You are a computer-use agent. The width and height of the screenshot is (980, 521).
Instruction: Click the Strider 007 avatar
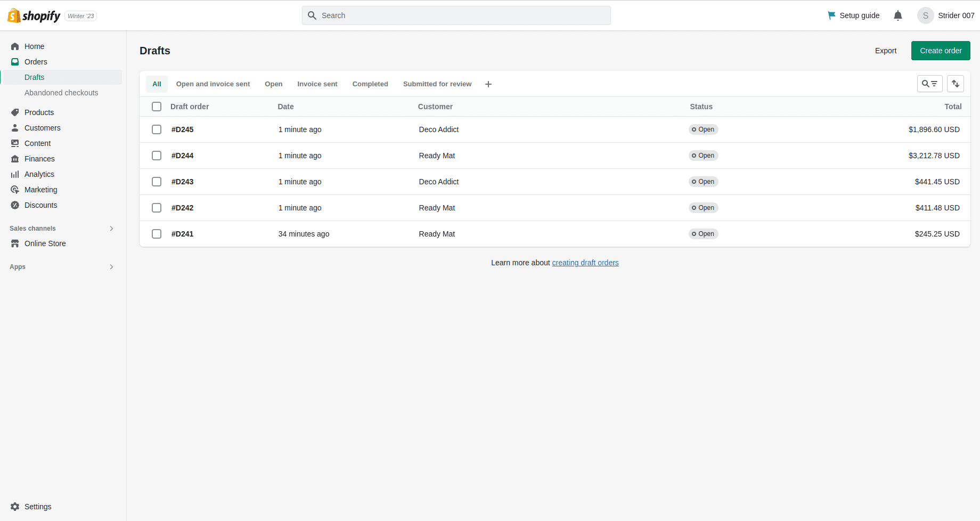(x=926, y=15)
